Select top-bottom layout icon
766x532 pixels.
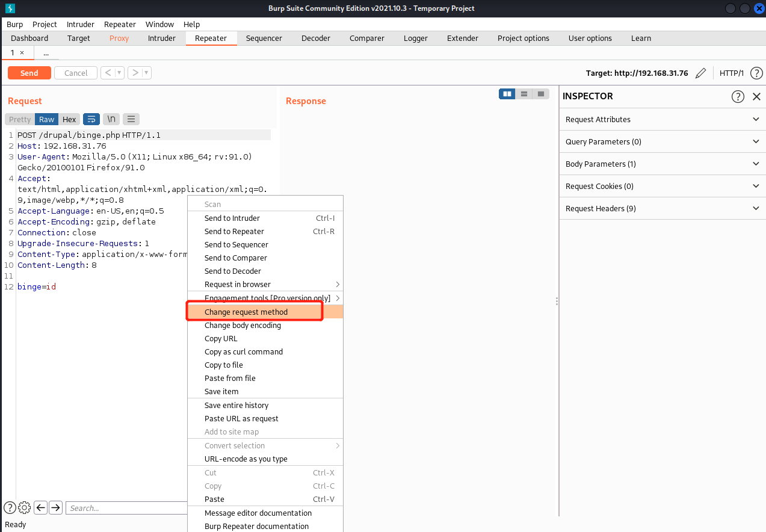(524, 94)
